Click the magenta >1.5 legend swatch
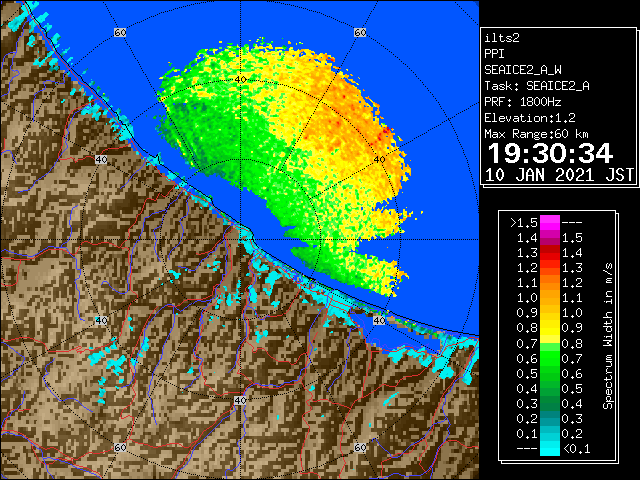 coord(550,222)
